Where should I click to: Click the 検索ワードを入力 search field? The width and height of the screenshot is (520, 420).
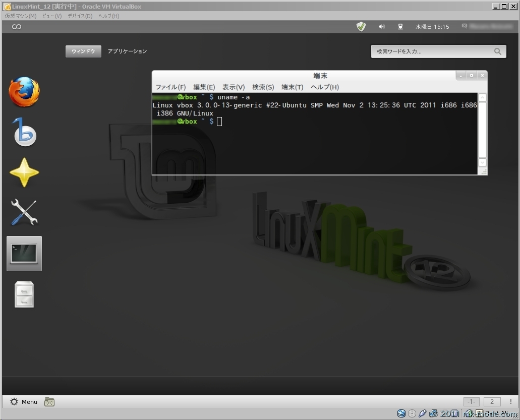434,51
